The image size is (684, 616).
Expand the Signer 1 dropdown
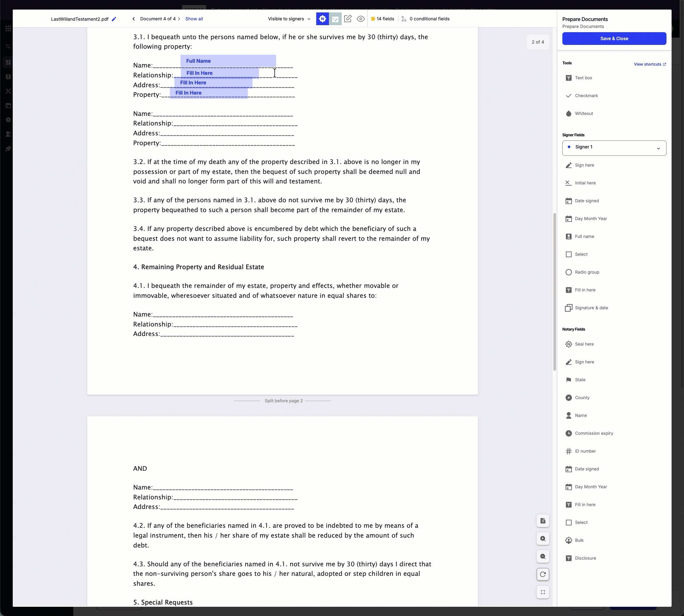(x=614, y=148)
